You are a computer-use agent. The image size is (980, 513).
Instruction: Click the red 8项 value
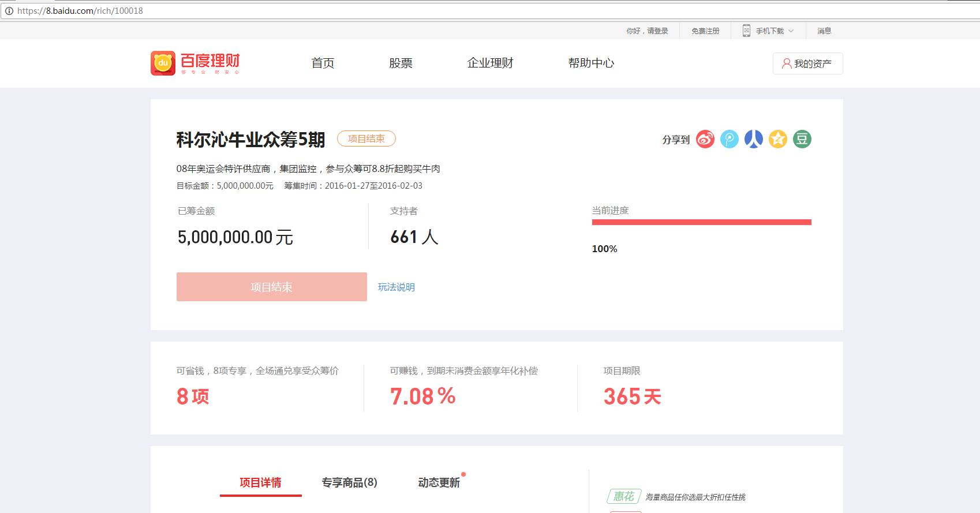pyautogui.click(x=193, y=396)
